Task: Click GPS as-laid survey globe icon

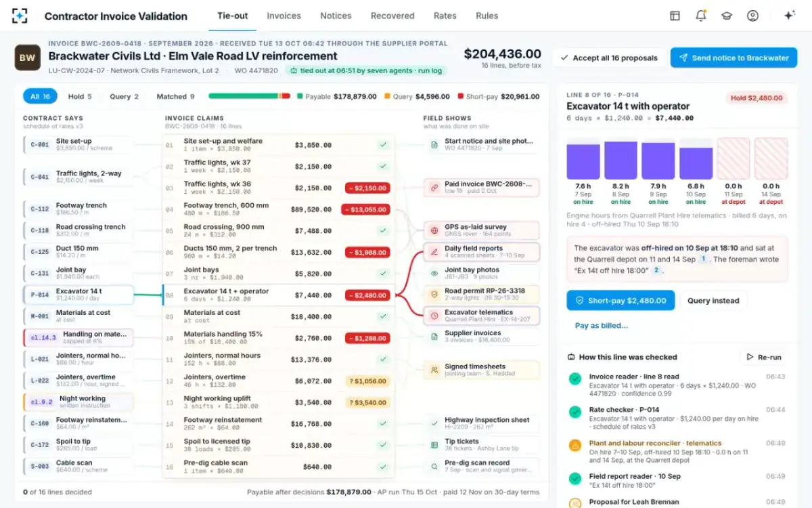Action: click(434, 230)
